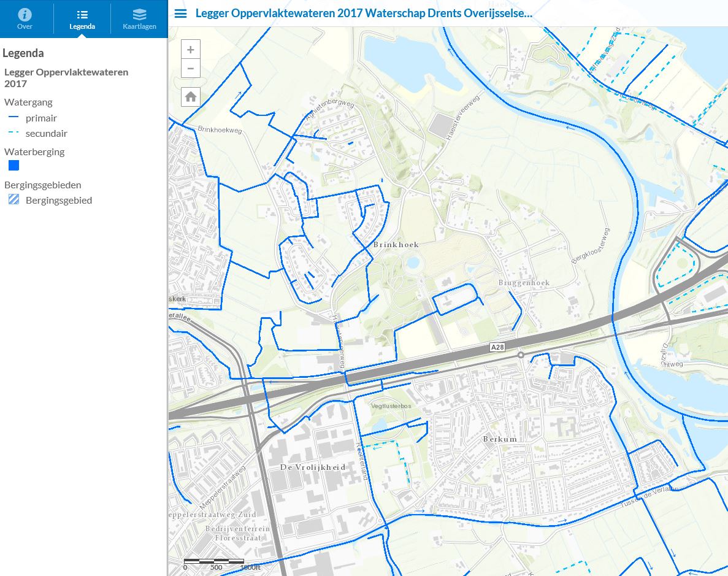Click the 'De Vrolijkheid' label on map
This screenshot has width=728, height=576.
coord(312,467)
